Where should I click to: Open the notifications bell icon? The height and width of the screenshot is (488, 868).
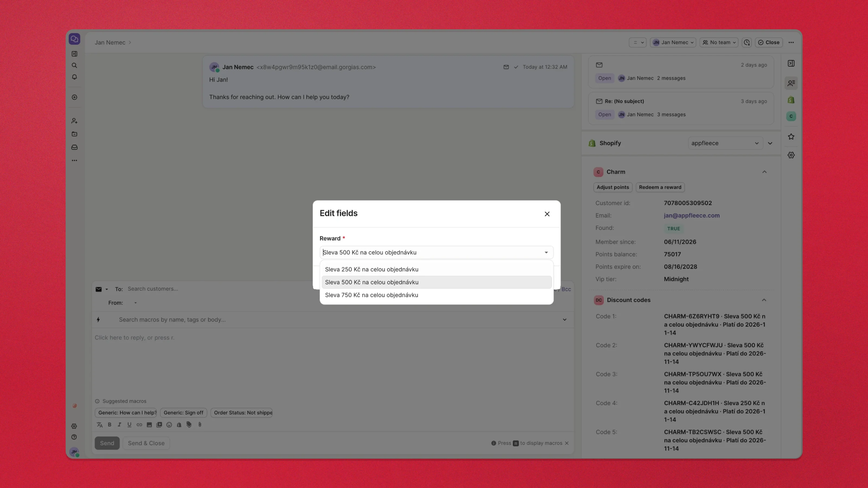pos(75,77)
